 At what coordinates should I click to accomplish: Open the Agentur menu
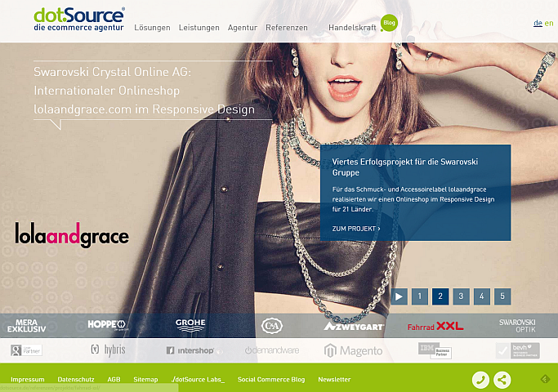click(x=243, y=28)
